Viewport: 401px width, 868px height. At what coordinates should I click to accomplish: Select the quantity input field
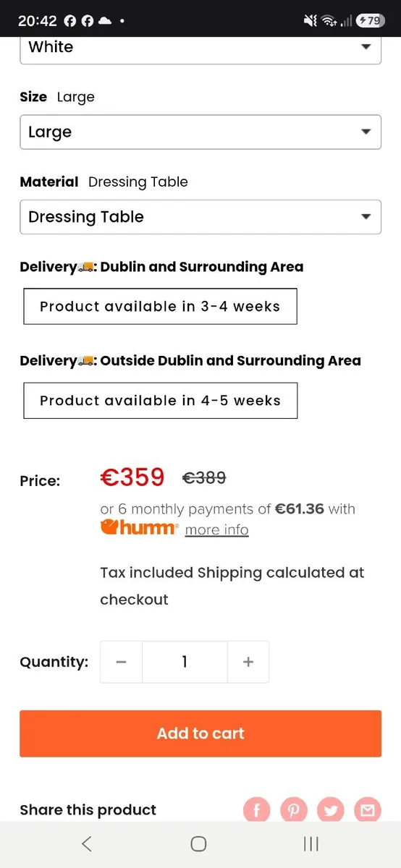coord(185,662)
